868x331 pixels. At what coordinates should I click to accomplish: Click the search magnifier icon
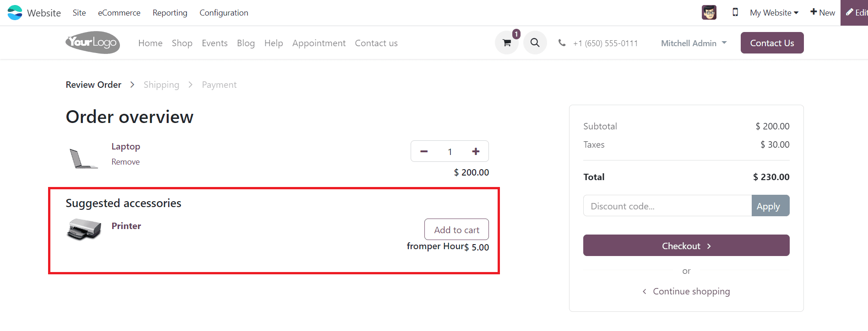535,43
